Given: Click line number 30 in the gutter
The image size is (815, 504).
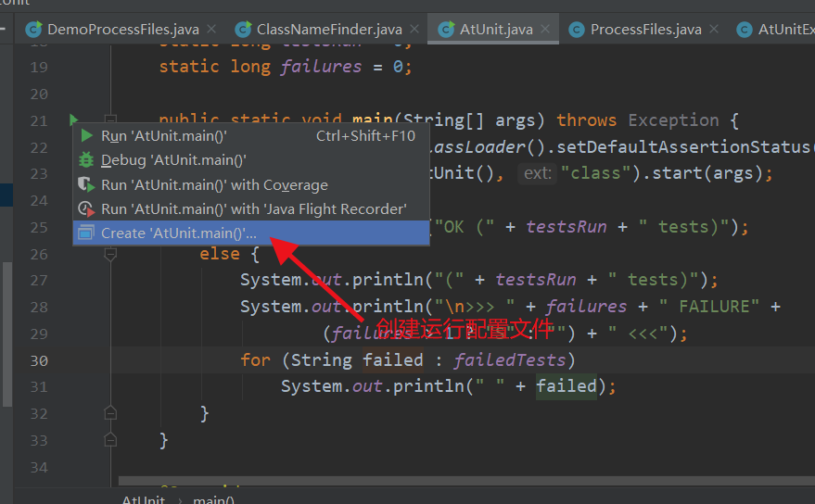Looking at the screenshot, I should [x=39, y=360].
